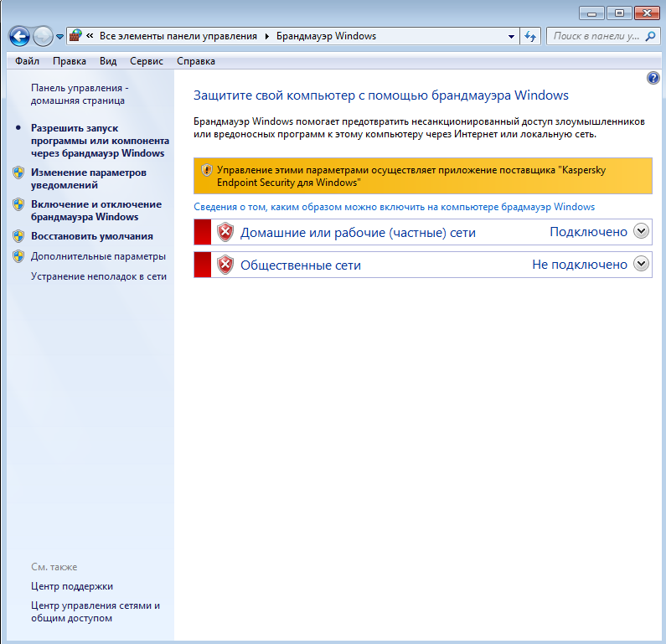The width and height of the screenshot is (666, 644).
Task: Click the blue help question mark icon
Action: point(653,78)
